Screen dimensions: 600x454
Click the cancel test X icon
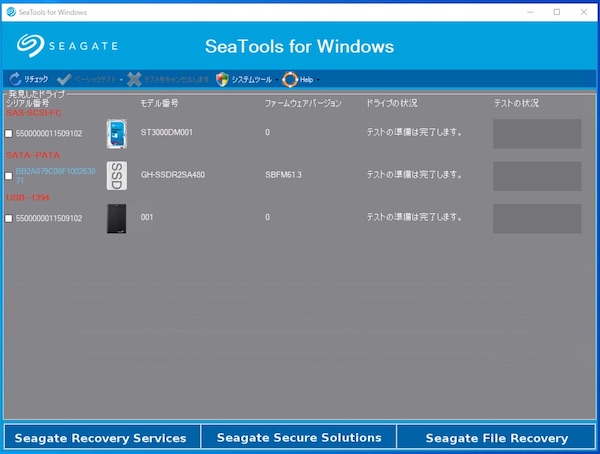tap(134, 79)
